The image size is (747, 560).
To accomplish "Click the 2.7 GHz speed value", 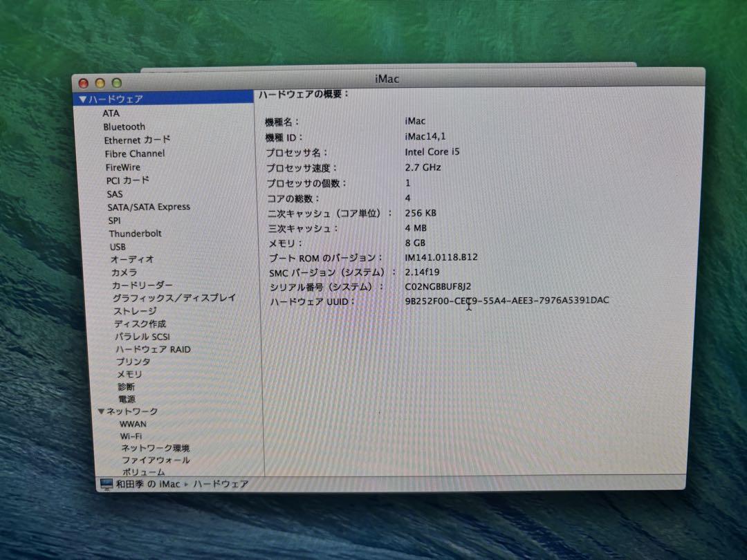I will pyautogui.click(x=423, y=167).
